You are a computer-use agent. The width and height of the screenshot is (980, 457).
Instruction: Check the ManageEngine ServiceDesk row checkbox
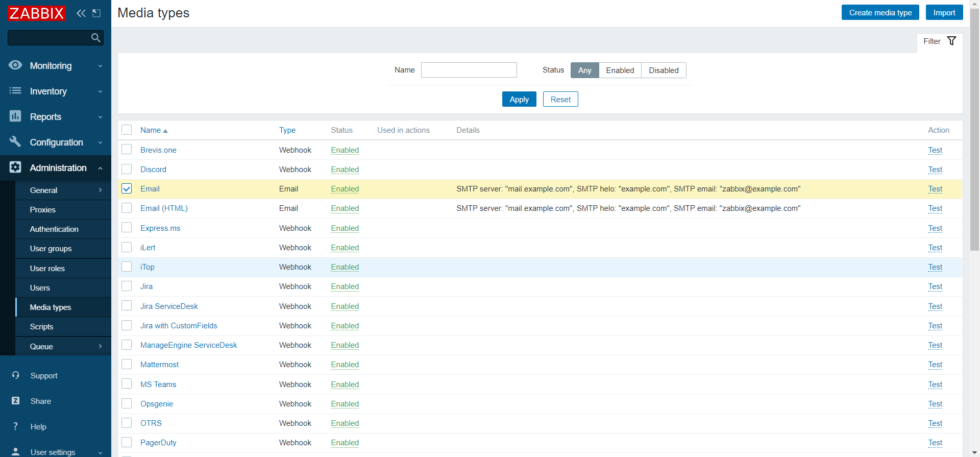tap(127, 345)
